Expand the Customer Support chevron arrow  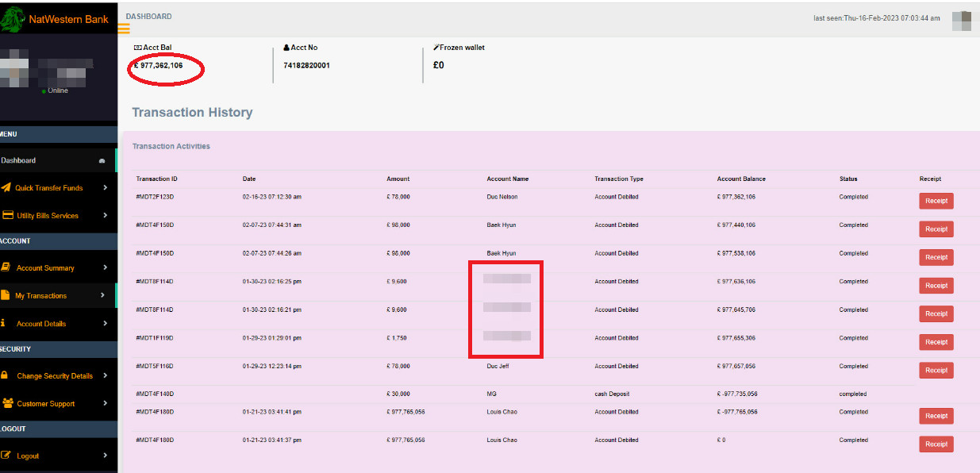coord(105,403)
